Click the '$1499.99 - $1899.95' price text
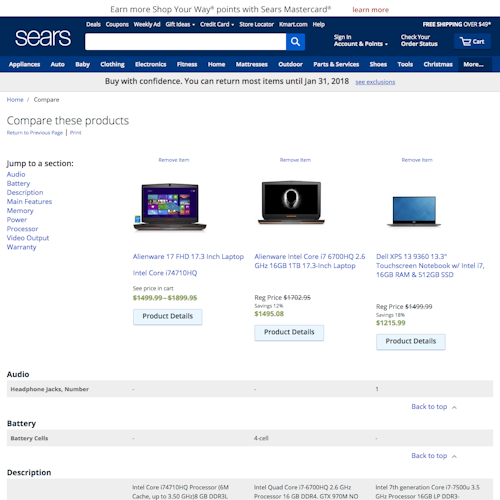The height and width of the screenshot is (500, 500). [165, 298]
